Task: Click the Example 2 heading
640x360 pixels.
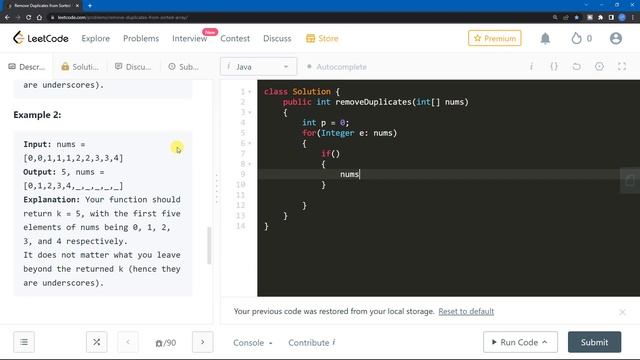Action: point(37,115)
